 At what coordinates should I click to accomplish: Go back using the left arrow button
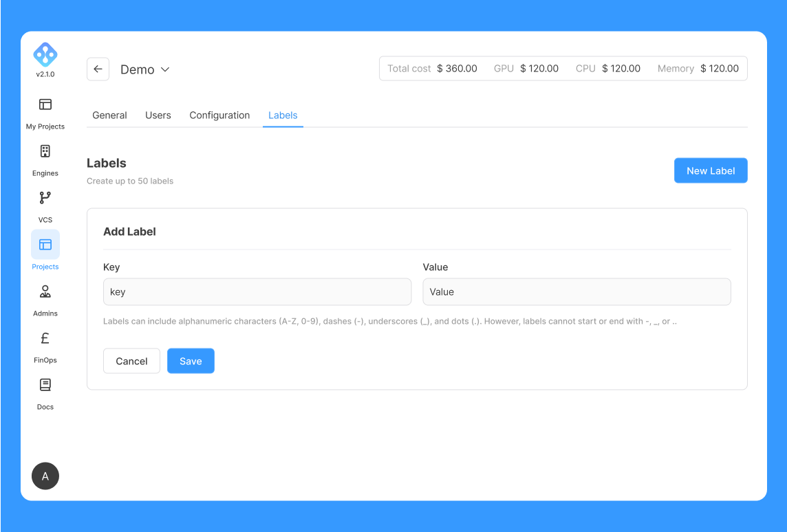tap(98, 69)
